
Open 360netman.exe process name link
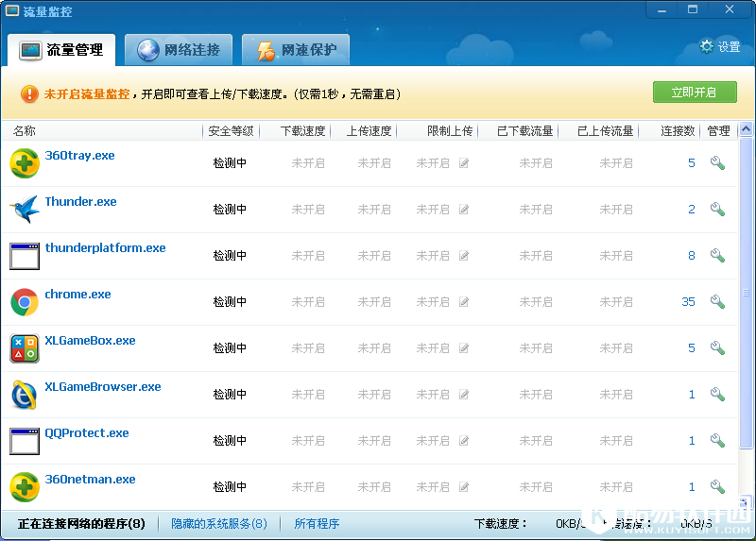90,480
